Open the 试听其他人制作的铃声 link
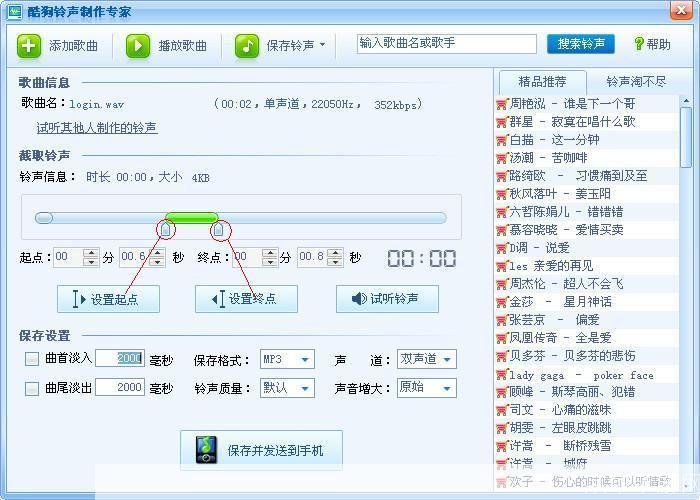Image resolution: width=700 pixels, height=500 pixels. 97,128
